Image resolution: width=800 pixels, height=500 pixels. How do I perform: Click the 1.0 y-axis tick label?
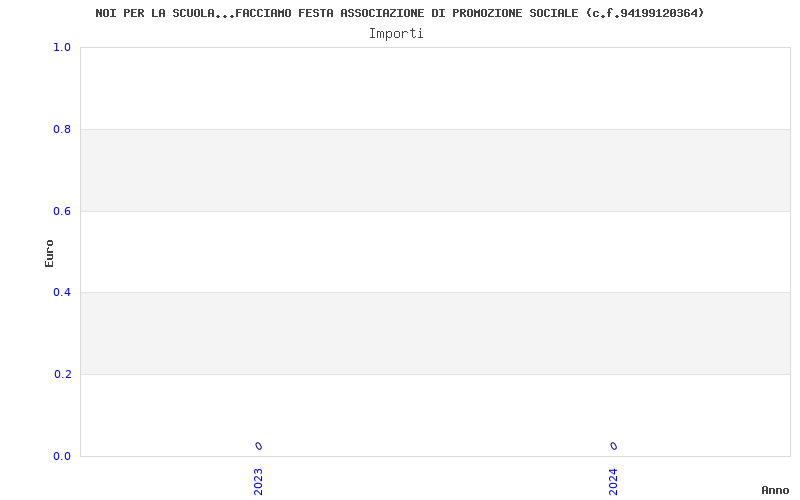pos(62,47)
